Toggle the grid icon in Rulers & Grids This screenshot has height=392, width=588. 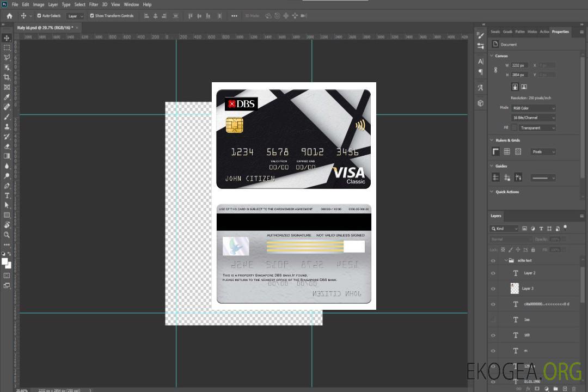pyautogui.click(x=507, y=151)
